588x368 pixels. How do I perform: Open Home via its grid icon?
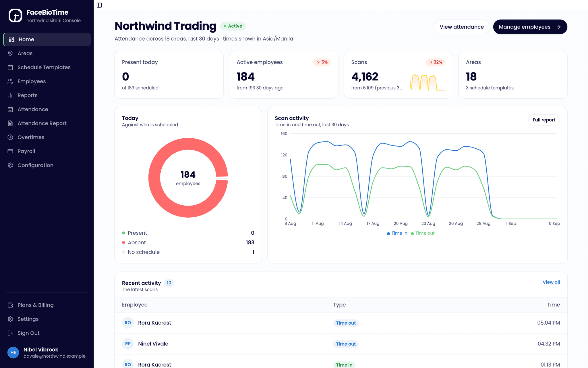(11, 39)
